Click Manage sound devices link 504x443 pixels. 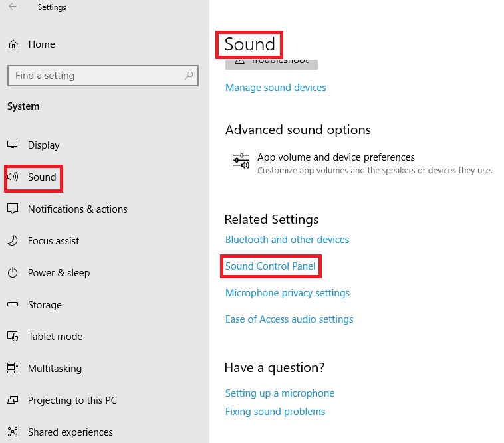pos(276,88)
